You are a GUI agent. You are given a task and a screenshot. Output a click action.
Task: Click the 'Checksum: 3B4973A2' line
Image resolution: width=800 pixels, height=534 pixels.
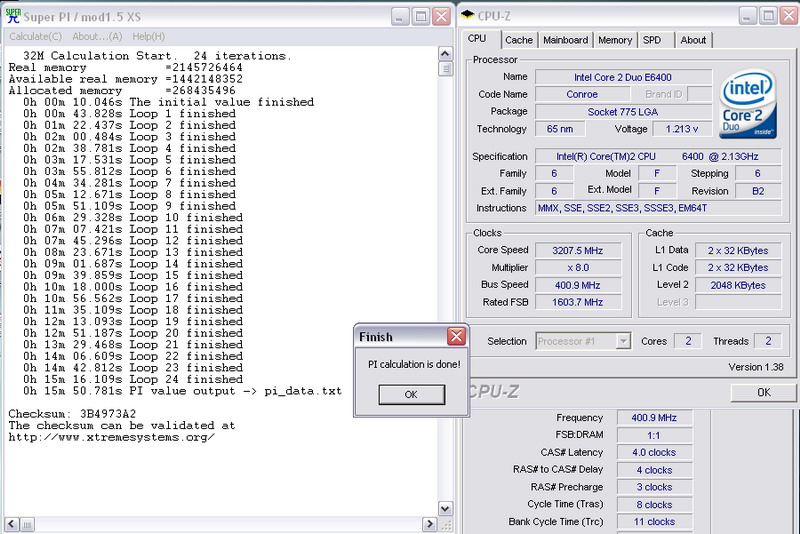[72, 414]
